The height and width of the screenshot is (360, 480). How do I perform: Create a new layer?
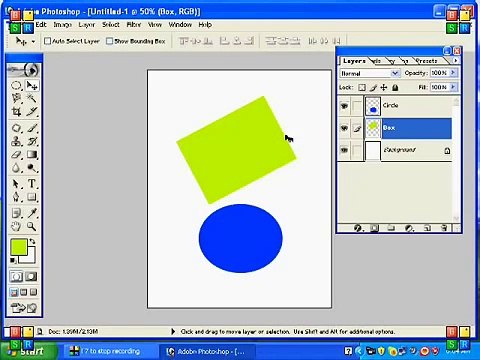[427, 228]
